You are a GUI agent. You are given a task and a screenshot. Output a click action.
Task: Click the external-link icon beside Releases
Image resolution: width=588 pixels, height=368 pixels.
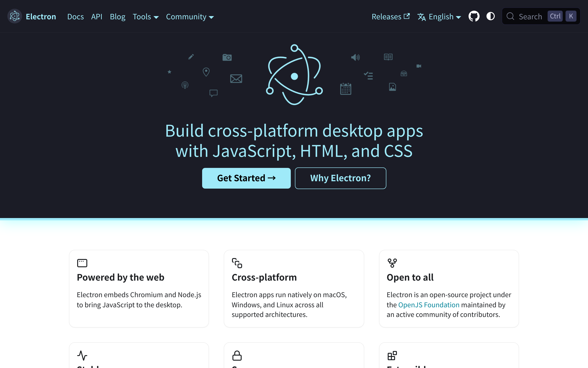pos(407,16)
